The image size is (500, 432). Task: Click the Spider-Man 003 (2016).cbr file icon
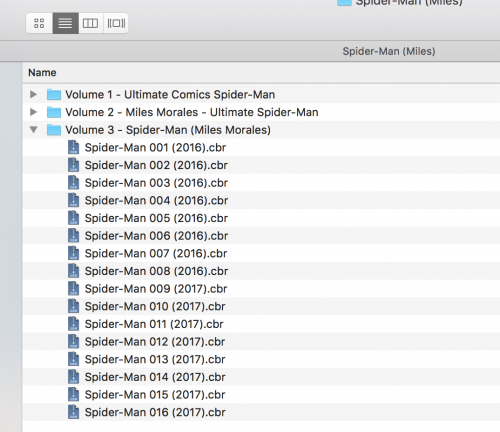73,183
